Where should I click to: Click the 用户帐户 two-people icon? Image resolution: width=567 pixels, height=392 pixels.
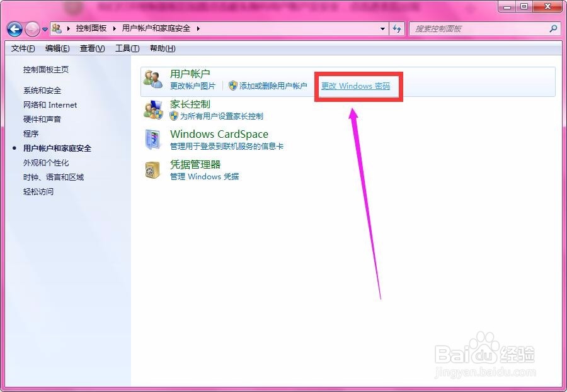point(153,79)
